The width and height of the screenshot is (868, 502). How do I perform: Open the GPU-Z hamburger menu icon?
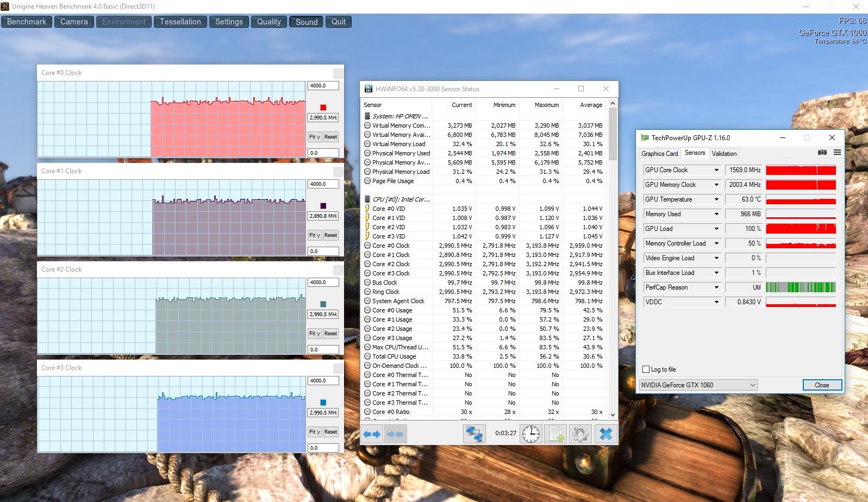837,153
